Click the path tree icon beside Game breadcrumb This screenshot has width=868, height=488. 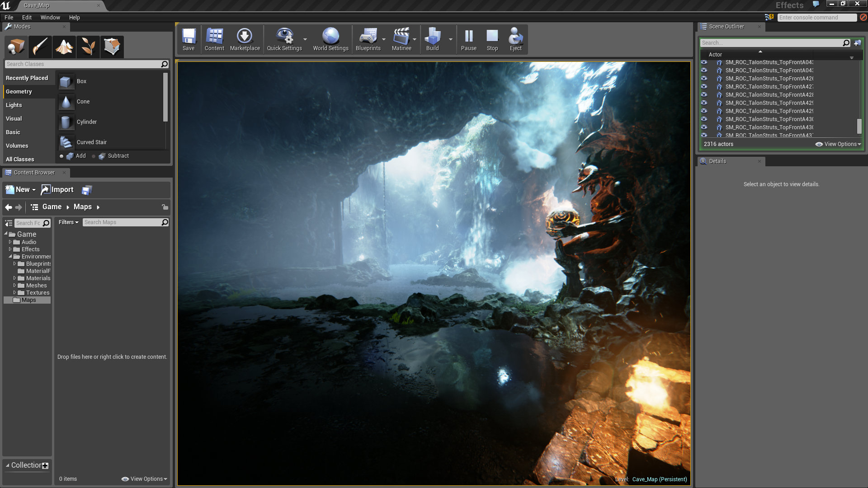34,207
